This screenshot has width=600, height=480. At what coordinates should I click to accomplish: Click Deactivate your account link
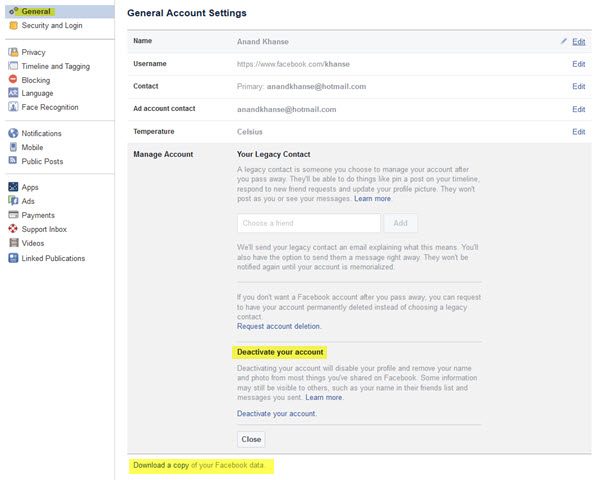click(277, 414)
